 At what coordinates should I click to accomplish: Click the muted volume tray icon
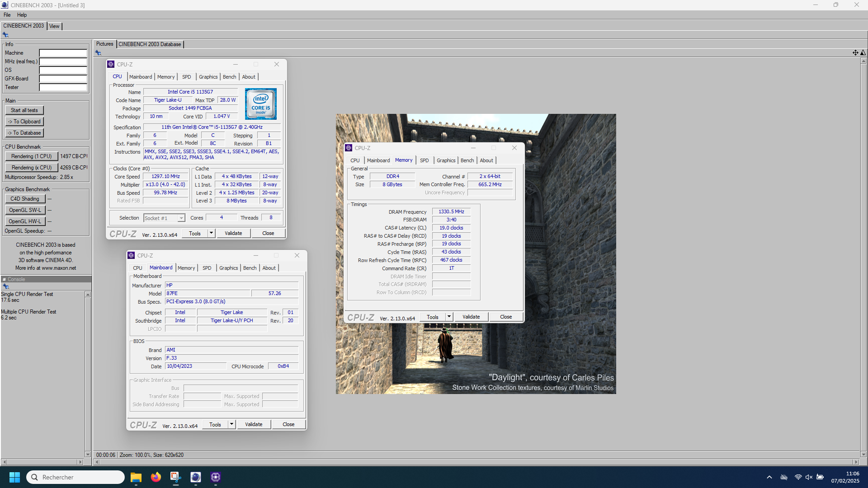coord(809,477)
